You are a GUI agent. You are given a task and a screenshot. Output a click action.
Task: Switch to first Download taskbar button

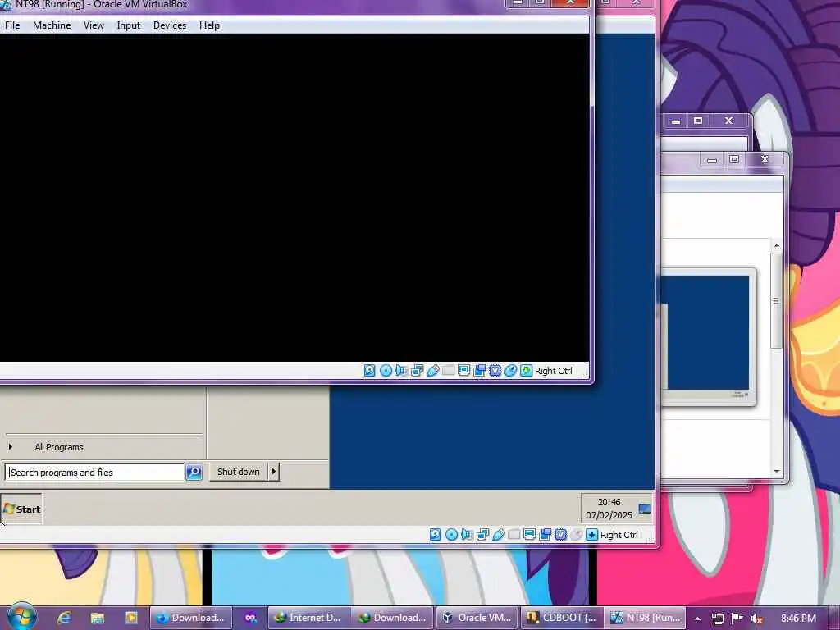[x=190, y=618]
